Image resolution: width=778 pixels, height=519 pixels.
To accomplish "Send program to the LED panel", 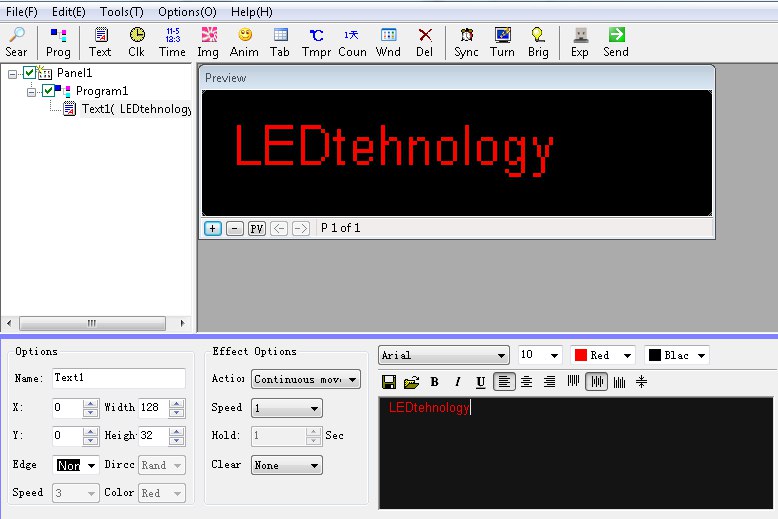I will 616,42.
